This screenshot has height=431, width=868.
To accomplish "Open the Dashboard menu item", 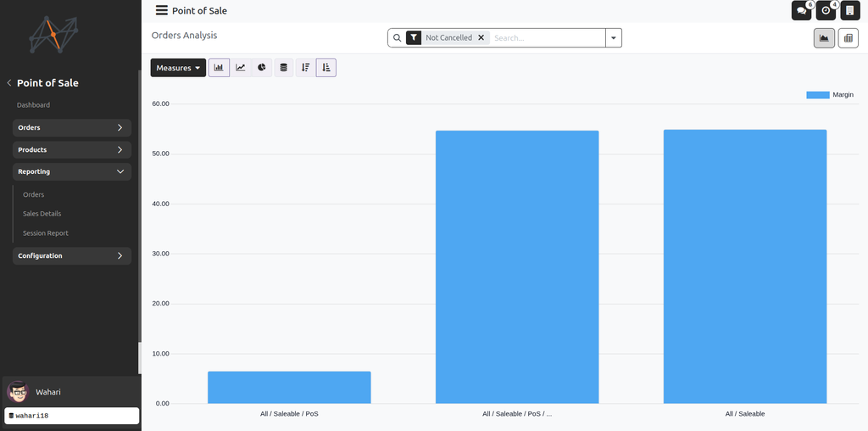I will (33, 104).
